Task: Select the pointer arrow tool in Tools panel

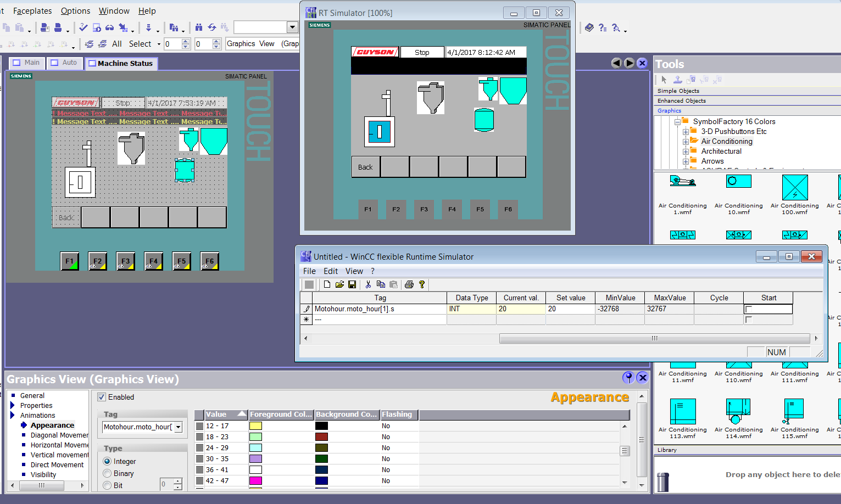Action: click(664, 80)
